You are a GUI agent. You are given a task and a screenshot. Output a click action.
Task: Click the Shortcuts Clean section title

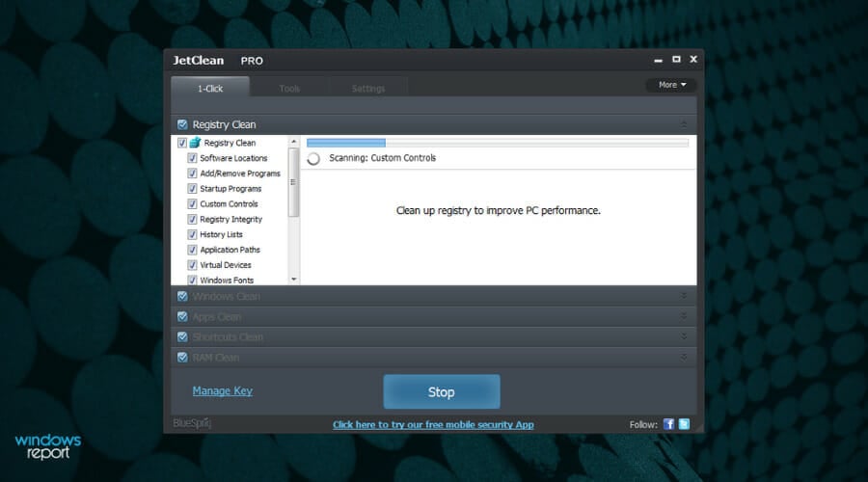tap(228, 336)
